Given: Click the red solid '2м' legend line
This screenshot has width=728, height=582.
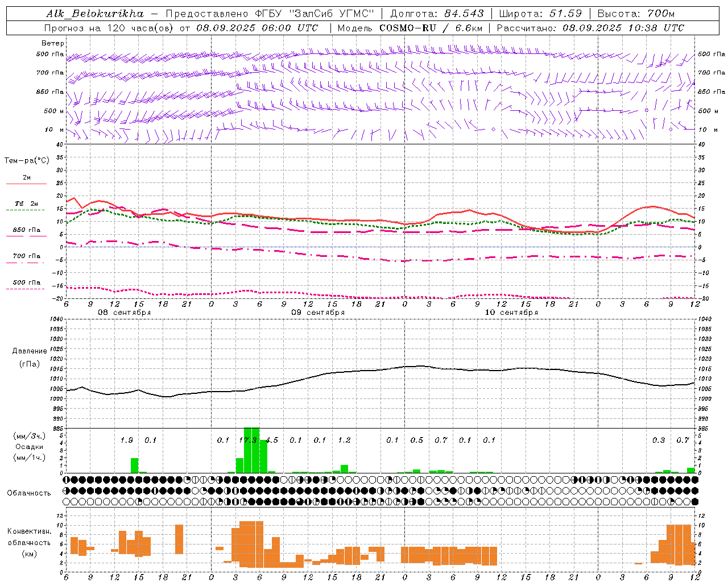Looking at the screenshot, I should click(27, 184).
